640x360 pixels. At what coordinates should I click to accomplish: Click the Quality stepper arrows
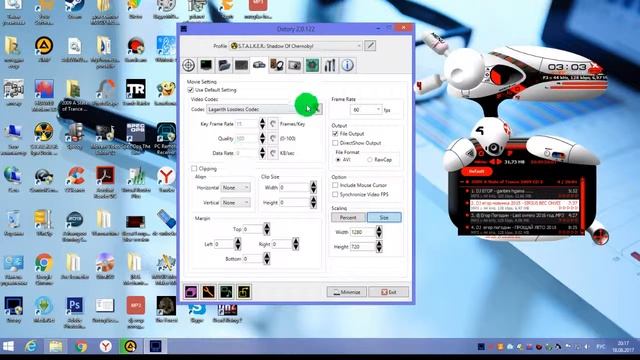[262, 138]
